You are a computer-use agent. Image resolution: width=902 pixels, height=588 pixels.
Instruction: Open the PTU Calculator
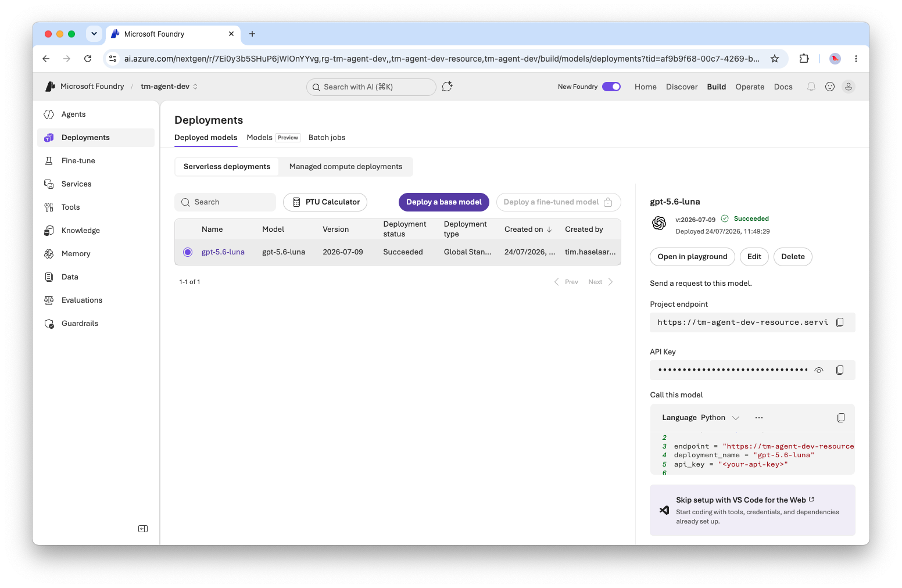tap(325, 202)
